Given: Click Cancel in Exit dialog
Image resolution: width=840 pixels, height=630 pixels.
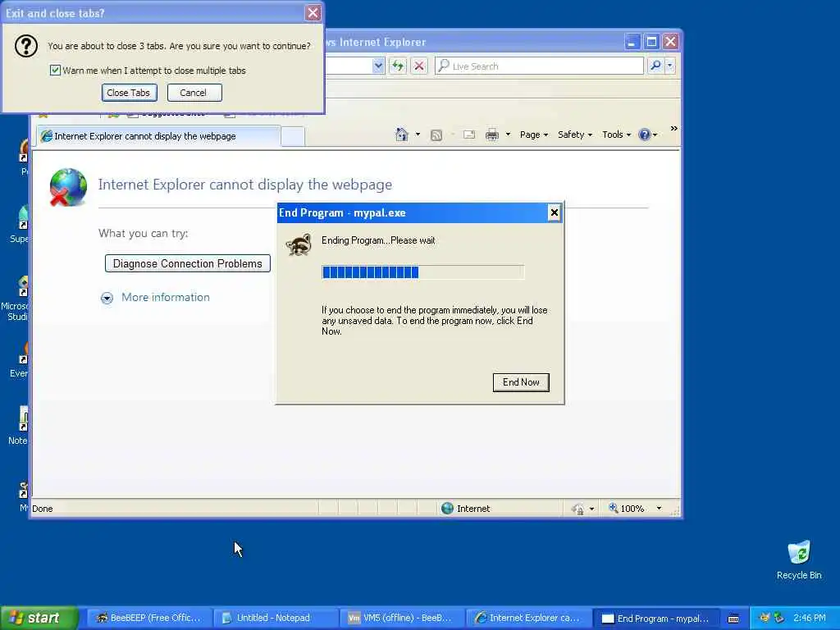Looking at the screenshot, I should 194,93.
